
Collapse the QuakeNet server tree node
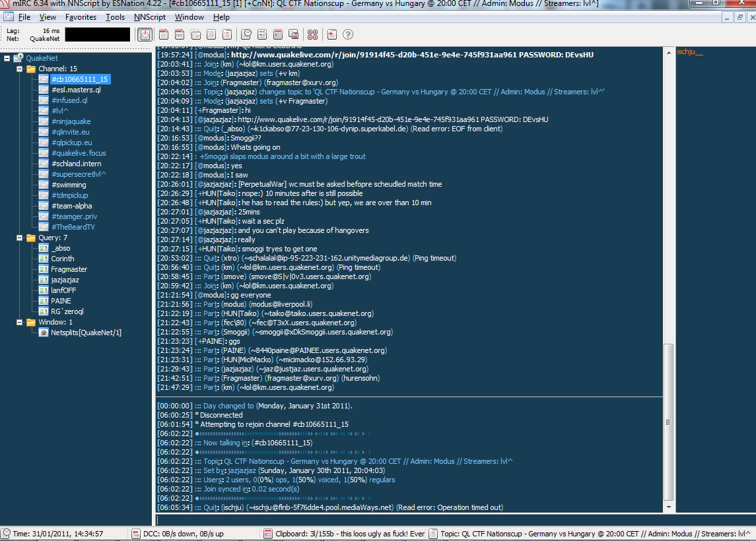(x=7, y=58)
